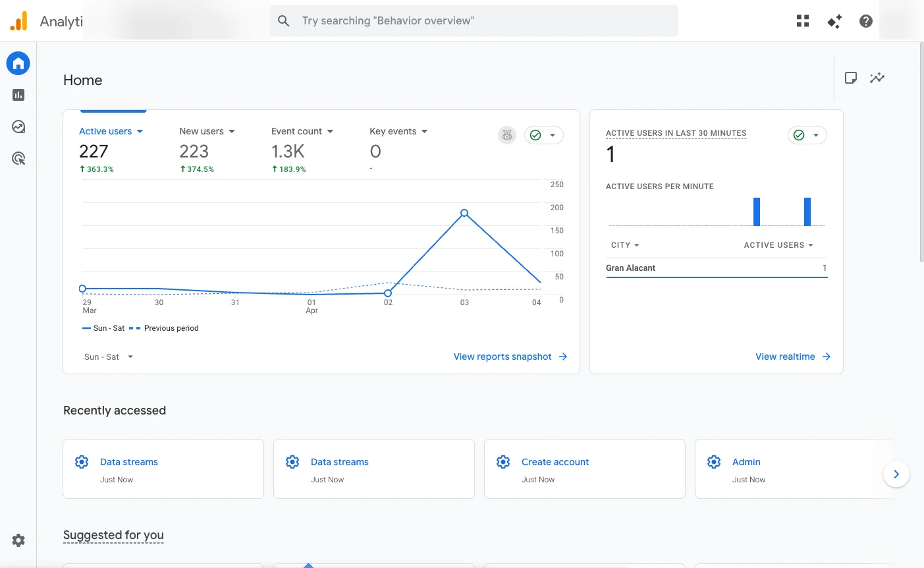Image resolution: width=924 pixels, height=568 pixels.
Task: Change the Sun - Sat date range
Action: pyautogui.click(x=108, y=356)
